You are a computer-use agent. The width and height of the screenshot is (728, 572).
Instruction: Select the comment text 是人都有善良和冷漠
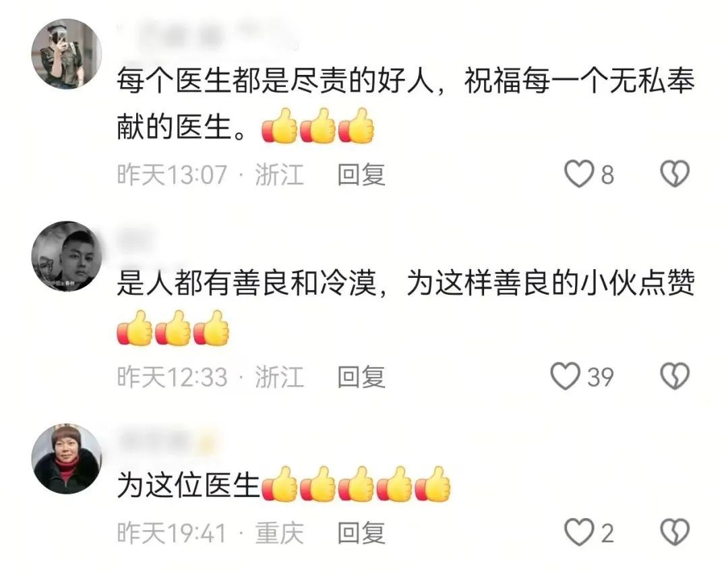[x=247, y=283]
